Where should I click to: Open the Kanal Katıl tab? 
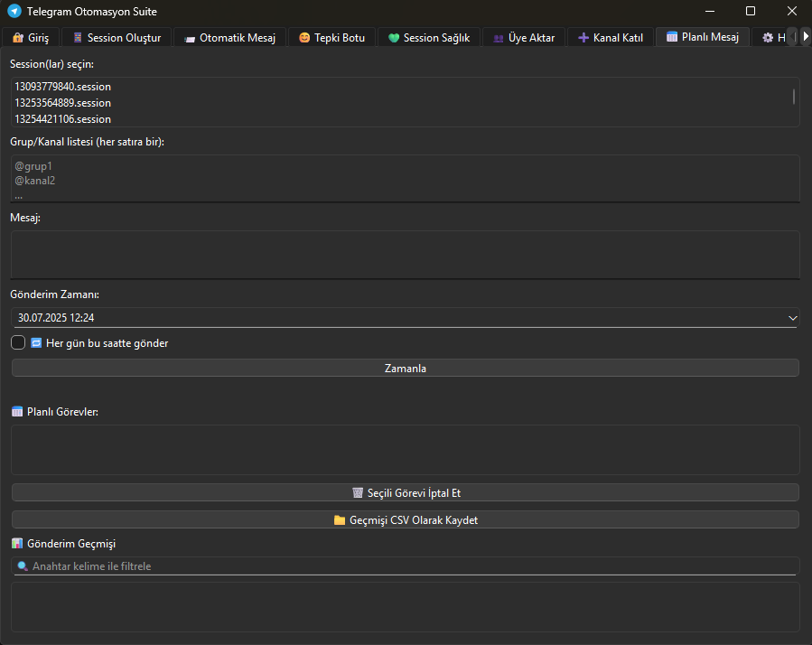(x=611, y=38)
